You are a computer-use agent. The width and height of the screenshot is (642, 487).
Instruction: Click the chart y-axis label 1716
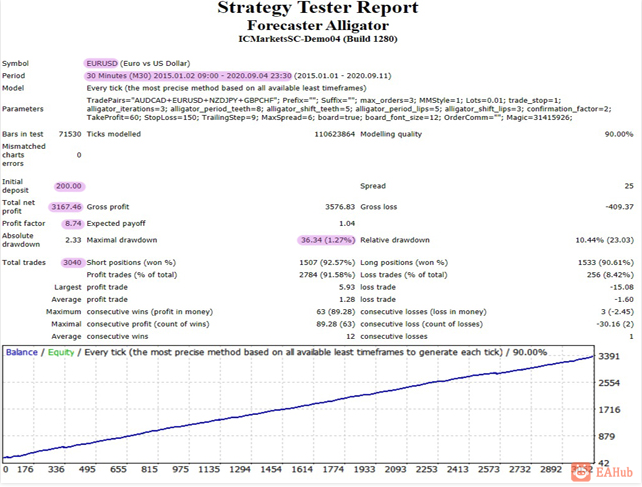(x=609, y=410)
